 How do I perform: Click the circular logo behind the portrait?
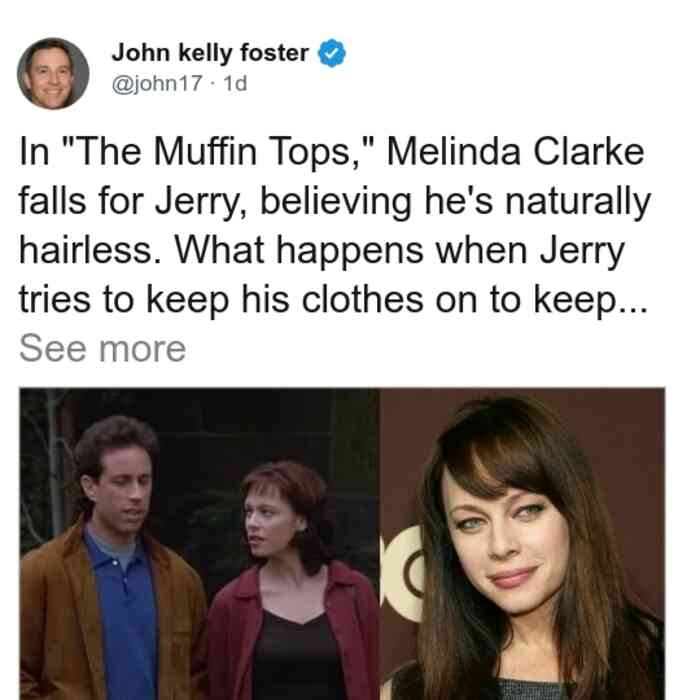point(404,574)
